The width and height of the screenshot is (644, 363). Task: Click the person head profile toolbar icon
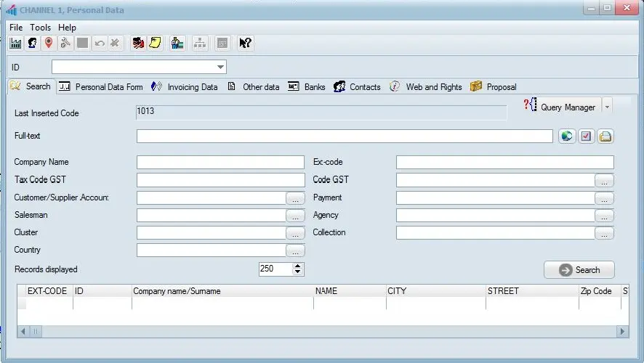point(32,44)
